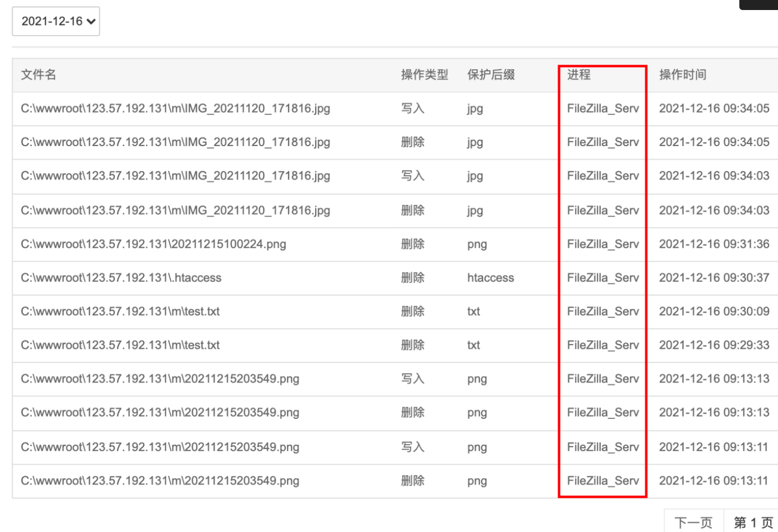Click the 进程 column header
The image size is (778, 532).
click(578, 75)
